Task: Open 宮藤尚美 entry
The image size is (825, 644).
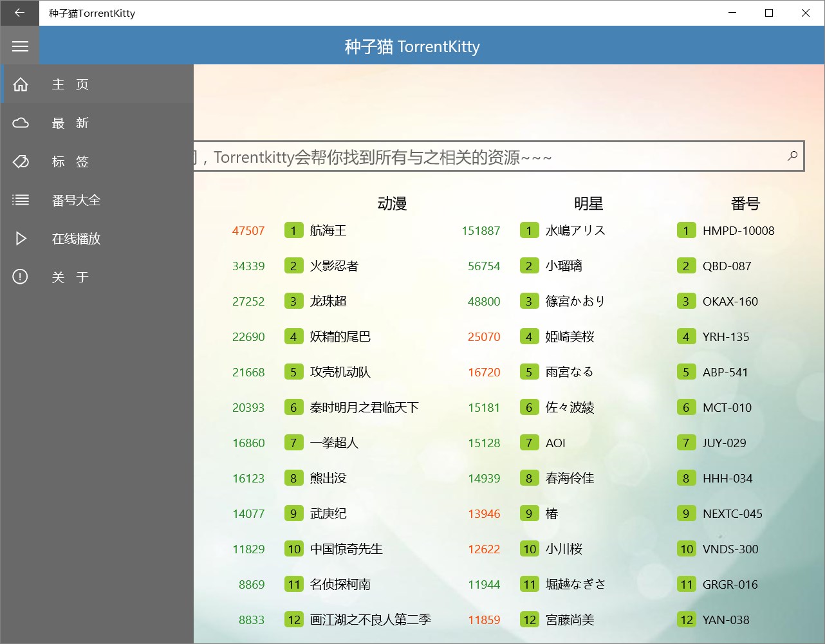Action: [570, 620]
